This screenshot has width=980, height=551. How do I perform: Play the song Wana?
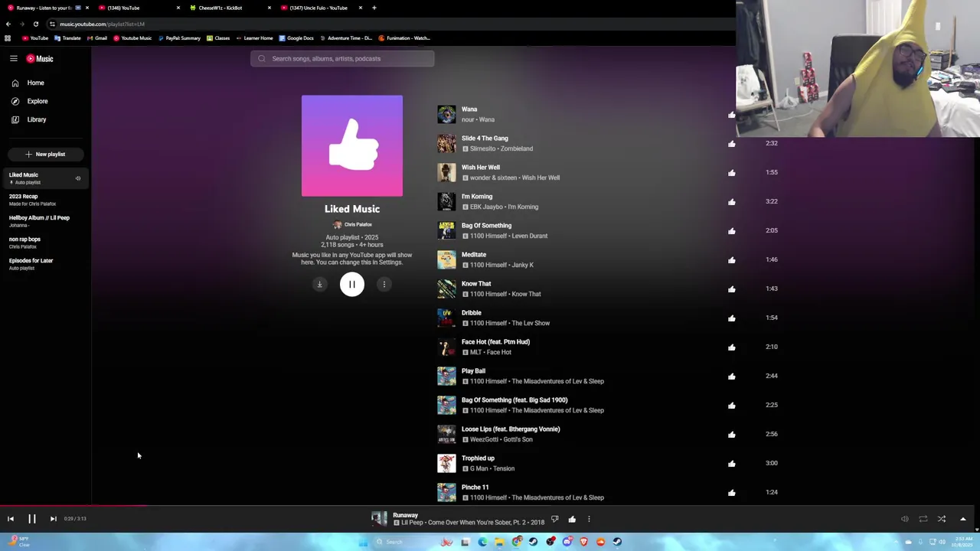(x=469, y=109)
